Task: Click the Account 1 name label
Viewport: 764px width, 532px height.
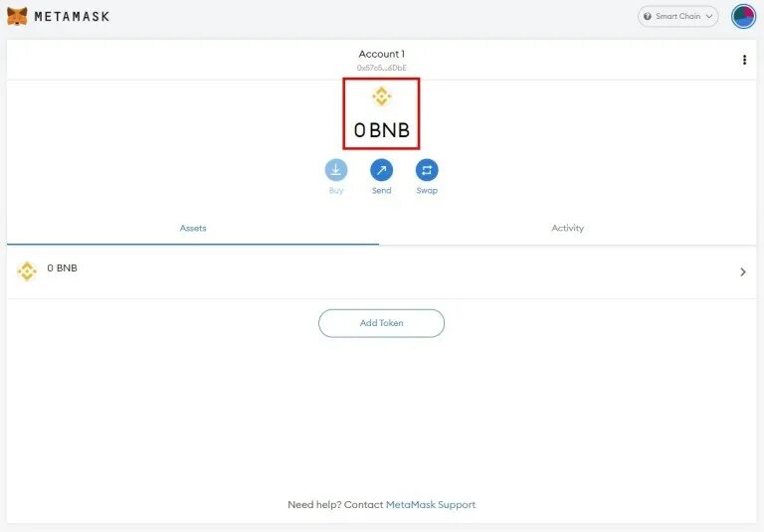Action: (382, 54)
